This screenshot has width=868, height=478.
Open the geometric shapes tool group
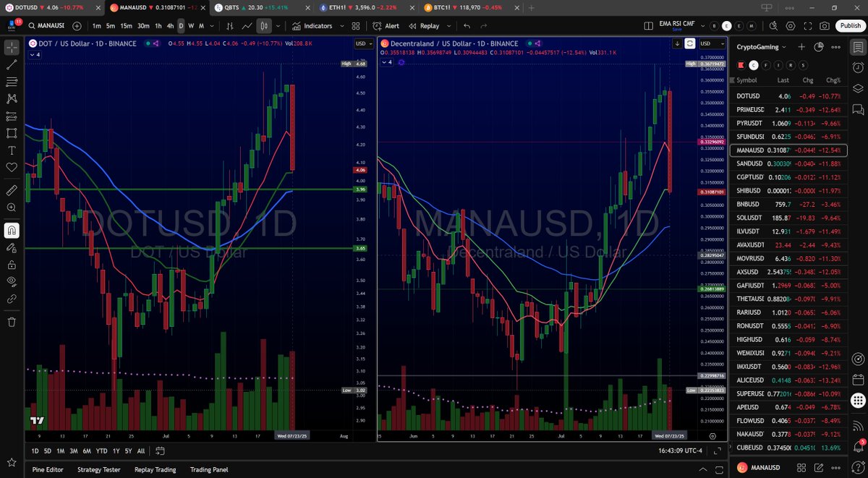click(x=12, y=134)
